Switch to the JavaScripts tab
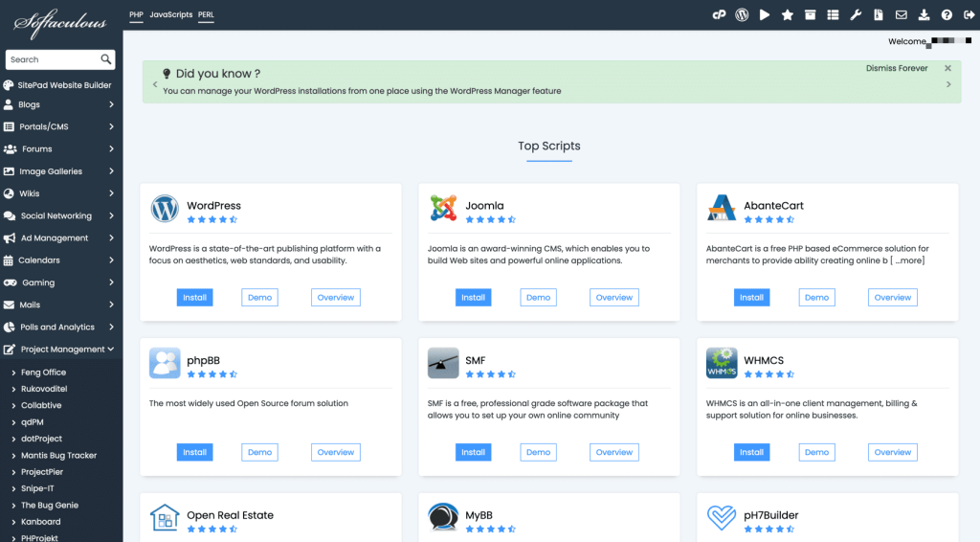Screen dimensions: 980x542 pyautogui.click(x=170, y=15)
